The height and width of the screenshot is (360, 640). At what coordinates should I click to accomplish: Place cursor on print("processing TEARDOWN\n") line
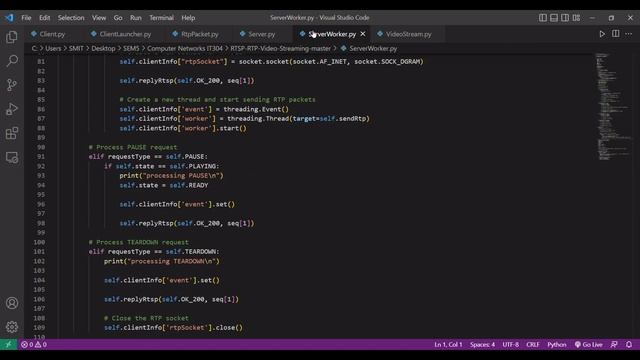click(162, 261)
